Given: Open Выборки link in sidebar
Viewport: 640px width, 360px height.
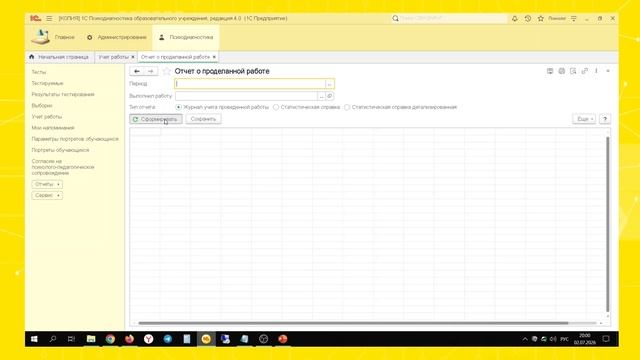Looking at the screenshot, I should click(42, 105).
